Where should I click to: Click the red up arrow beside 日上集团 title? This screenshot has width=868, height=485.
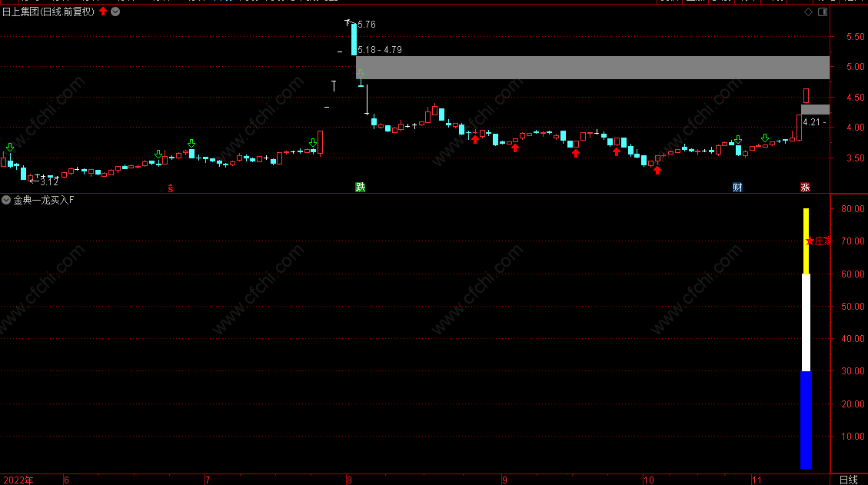tap(103, 11)
